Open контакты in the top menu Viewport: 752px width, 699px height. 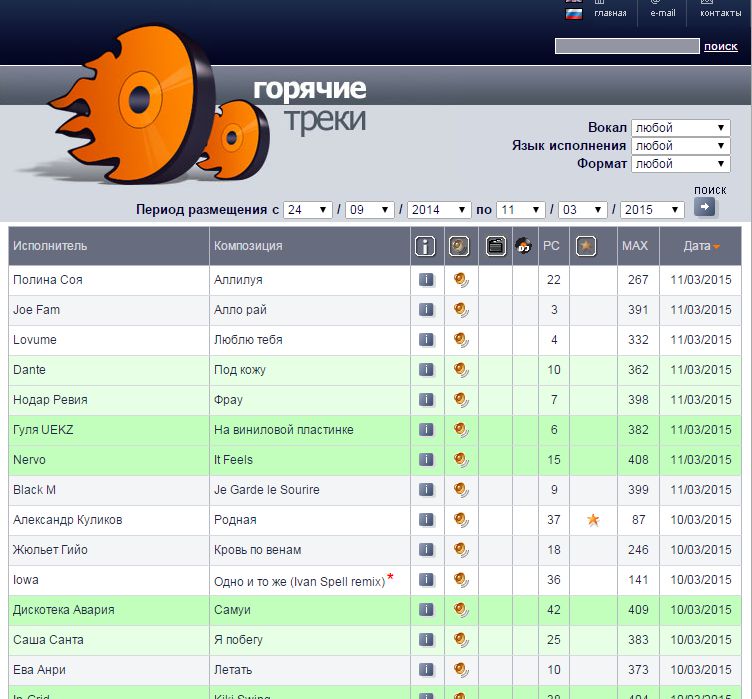click(x=720, y=12)
